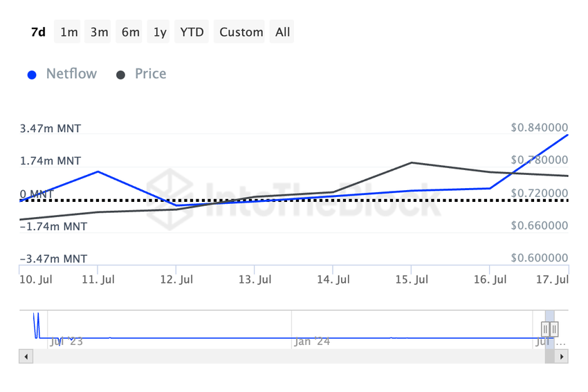Viewport: 588px width, 392px height.
Task: Click the dark Price legend dot
Action: coord(121,75)
